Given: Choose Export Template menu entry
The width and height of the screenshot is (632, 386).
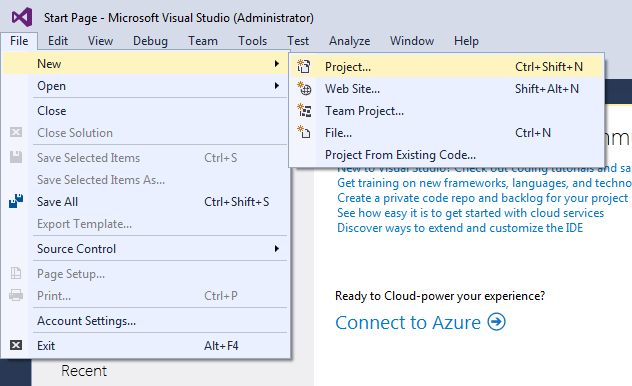Looking at the screenshot, I should coord(146,224).
